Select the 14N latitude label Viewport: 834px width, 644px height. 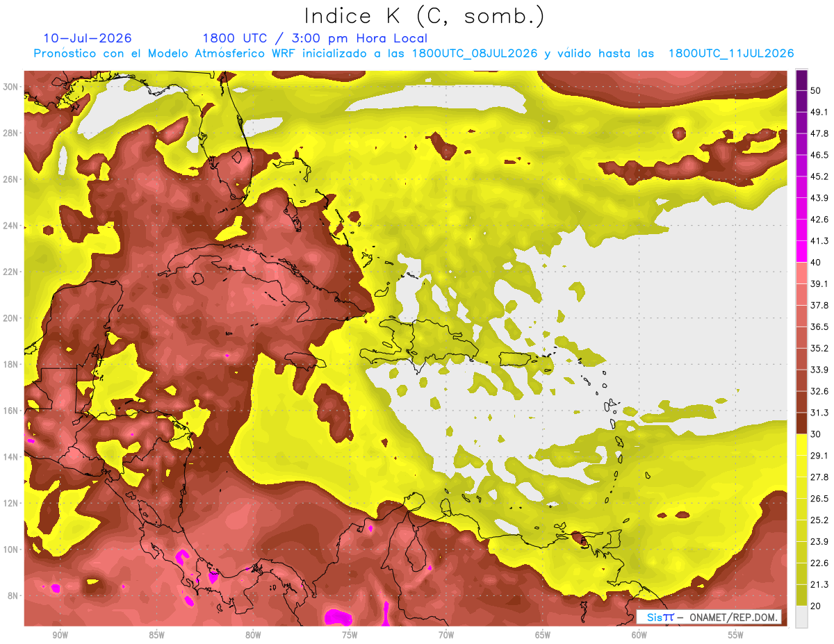point(12,457)
